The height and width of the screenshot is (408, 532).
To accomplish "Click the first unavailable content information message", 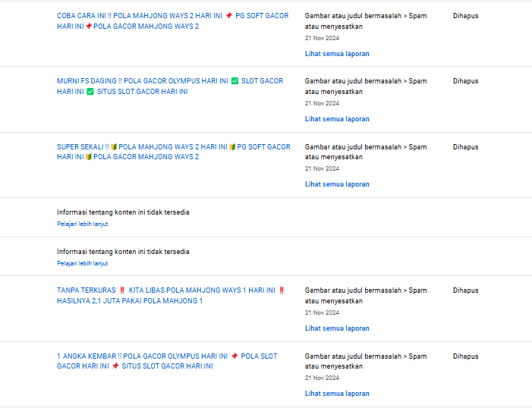I will tap(123, 212).
